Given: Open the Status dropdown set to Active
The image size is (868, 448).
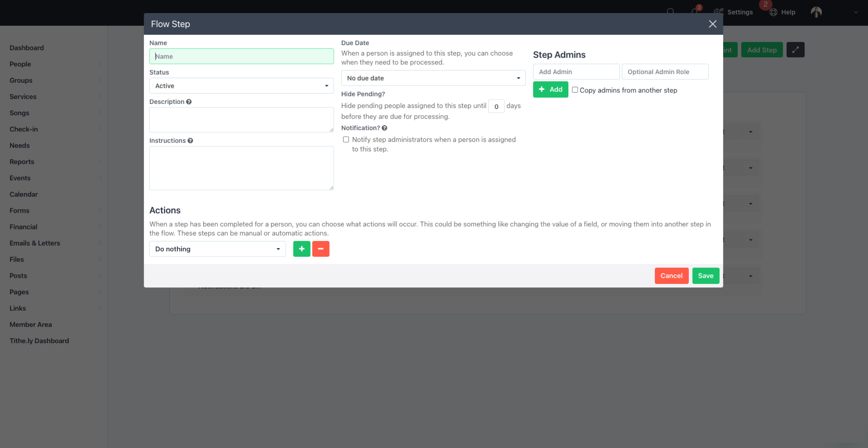Looking at the screenshot, I should 241,86.
